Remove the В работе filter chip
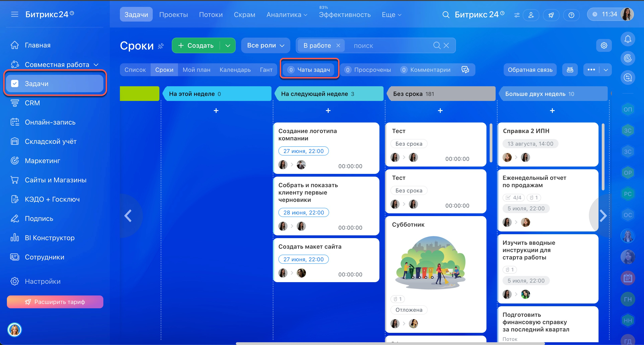 coord(338,45)
